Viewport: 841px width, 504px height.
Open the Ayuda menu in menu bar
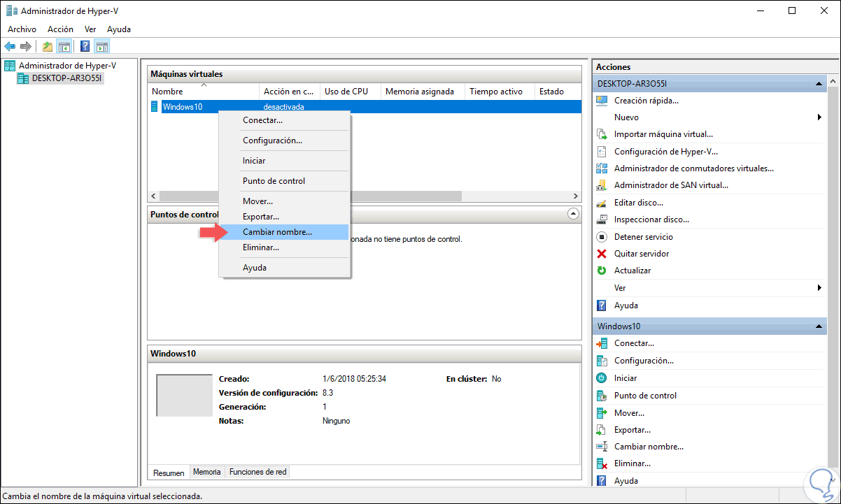(119, 29)
